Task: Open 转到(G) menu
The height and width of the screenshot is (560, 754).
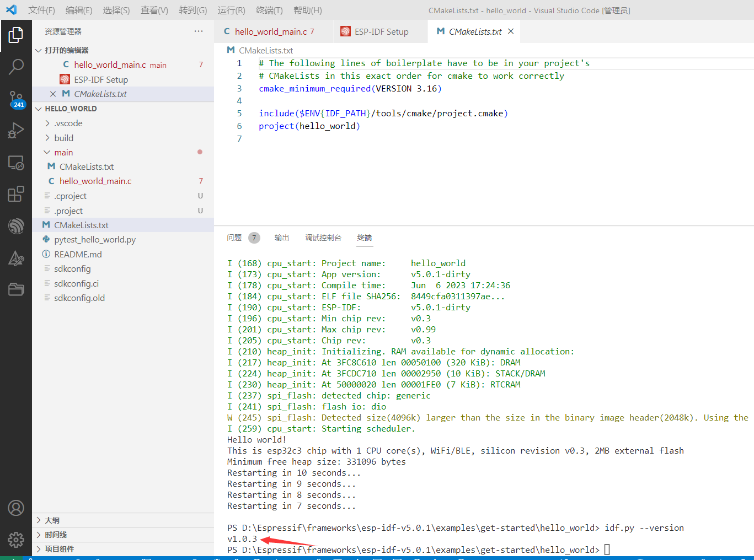Action: tap(193, 10)
